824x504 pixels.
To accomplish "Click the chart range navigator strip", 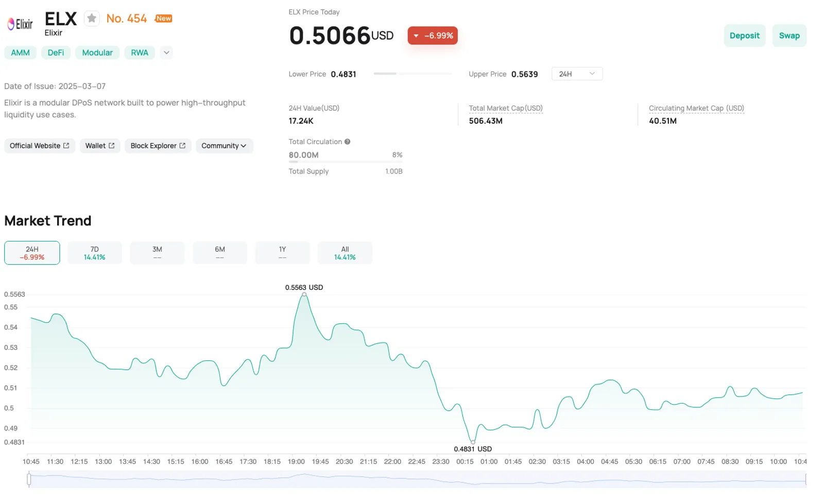I will pos(418,479).
